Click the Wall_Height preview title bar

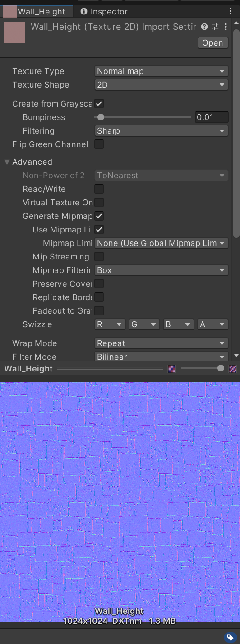pos(120,369)
